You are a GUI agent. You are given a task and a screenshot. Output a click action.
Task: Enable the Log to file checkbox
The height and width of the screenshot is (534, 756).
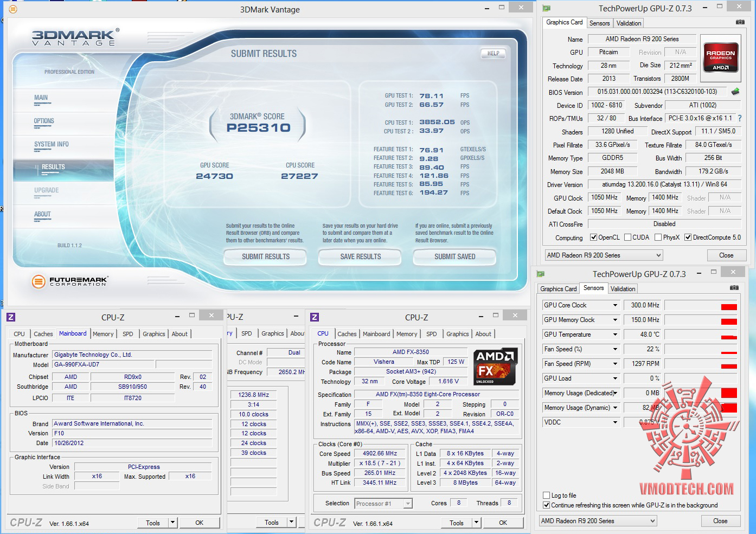[x=546, y=496]
